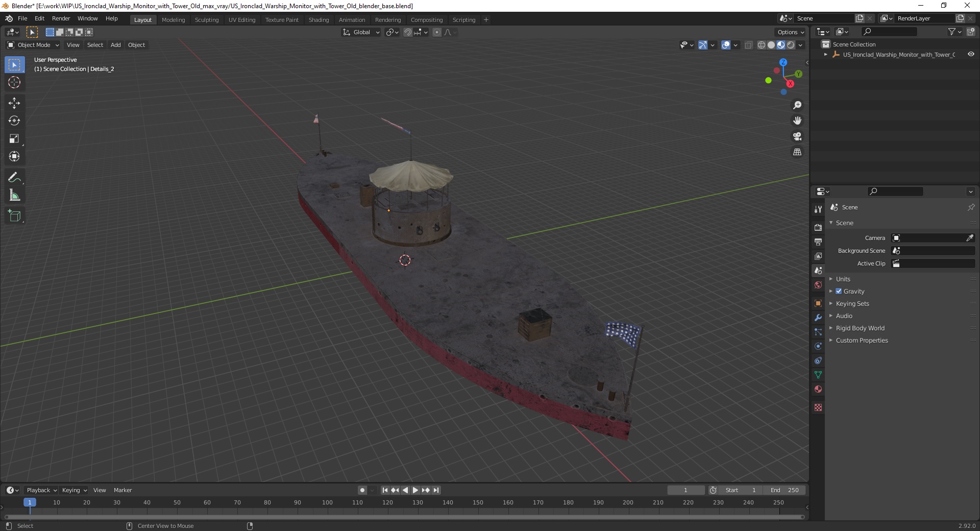Click the timeline horizontal scrollbar
The width and height of the screenshot is (980, 531).
point(404,517)
